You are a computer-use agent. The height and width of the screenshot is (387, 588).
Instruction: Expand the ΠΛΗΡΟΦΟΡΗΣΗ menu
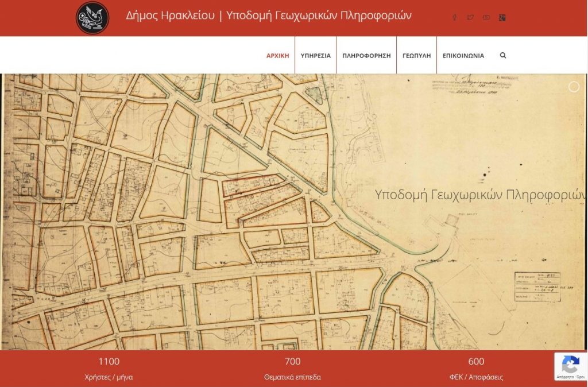366,56
